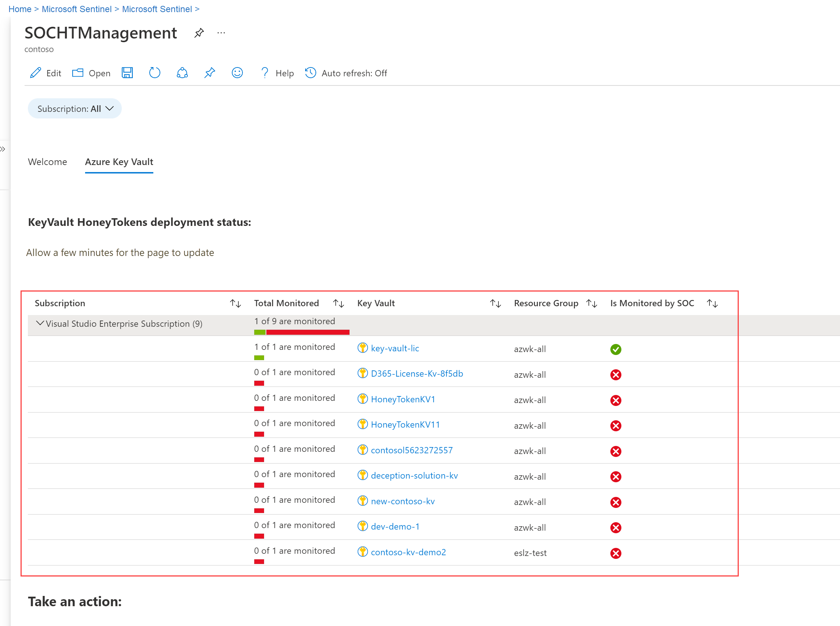Open second Microsoft Sentinel breadcrumb link

[x=157, y=9]
